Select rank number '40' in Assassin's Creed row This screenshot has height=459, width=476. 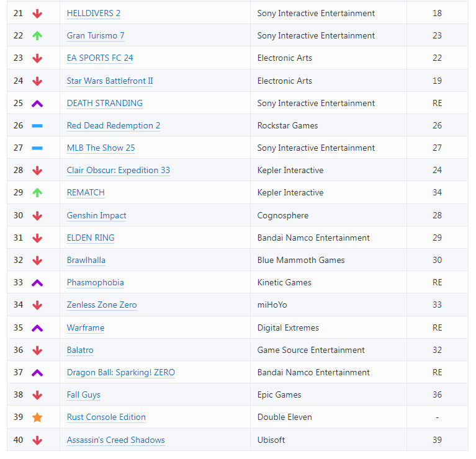click(x=18, y=440)
